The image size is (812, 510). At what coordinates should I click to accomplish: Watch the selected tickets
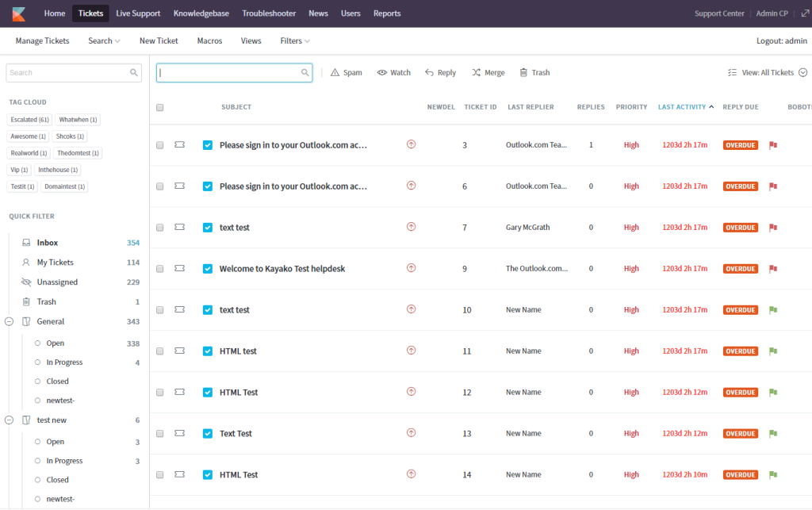(x=393, y=72)
